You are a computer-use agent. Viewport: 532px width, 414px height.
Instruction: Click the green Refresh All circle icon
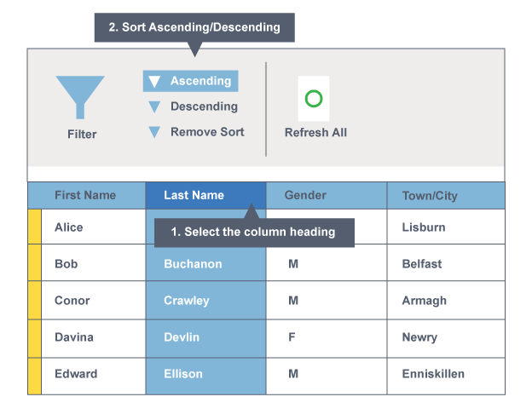point(314,99)
